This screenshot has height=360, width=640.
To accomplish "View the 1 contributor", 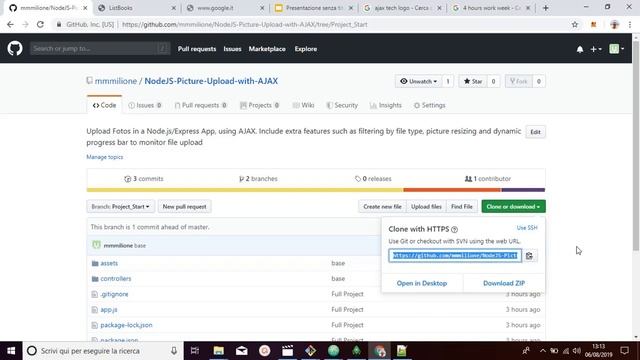I will (488, 179).
